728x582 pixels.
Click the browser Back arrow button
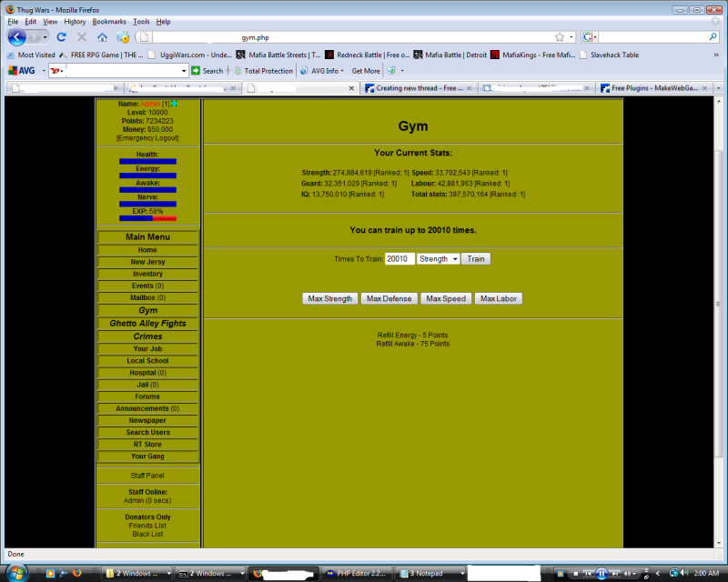pos(18,37)
